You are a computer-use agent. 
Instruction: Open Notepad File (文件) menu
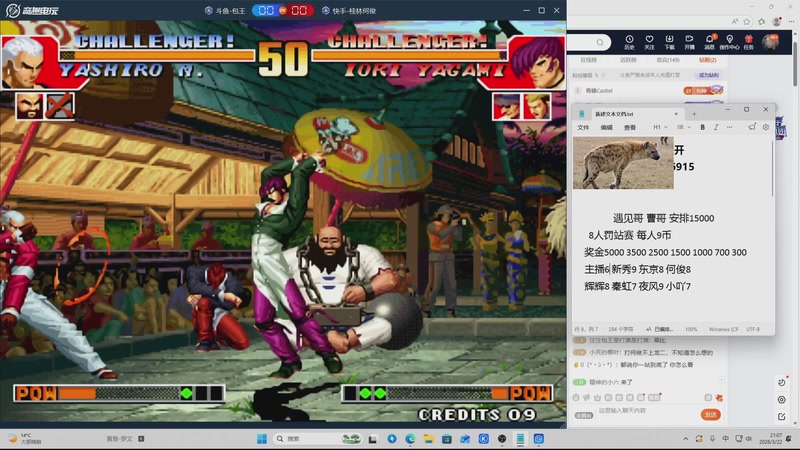coord(583,128)
